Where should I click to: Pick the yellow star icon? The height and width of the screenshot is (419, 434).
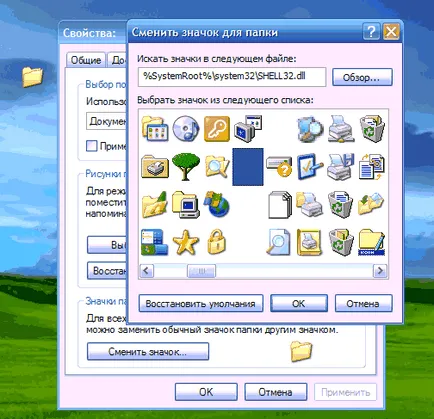(x=186, y=242)
